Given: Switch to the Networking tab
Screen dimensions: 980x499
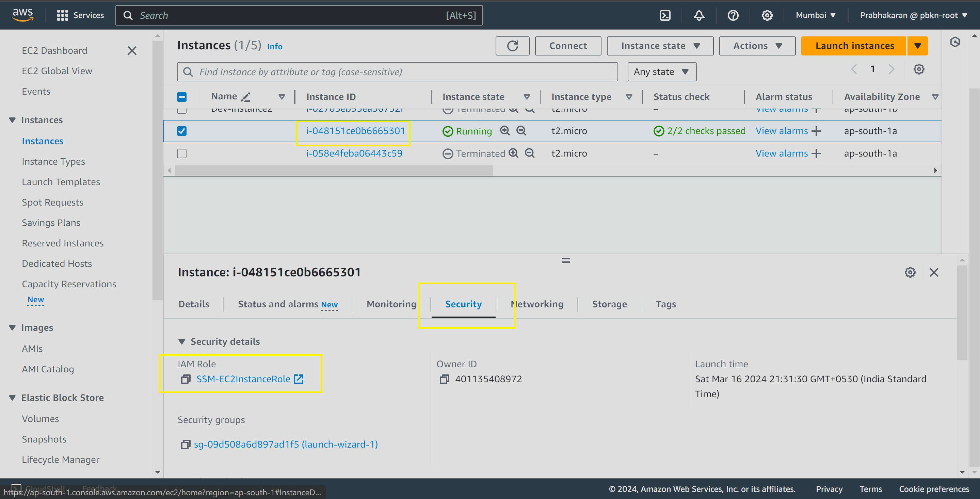Looking at the screenshot, I should pyautogui.click(x=537, y=304).
